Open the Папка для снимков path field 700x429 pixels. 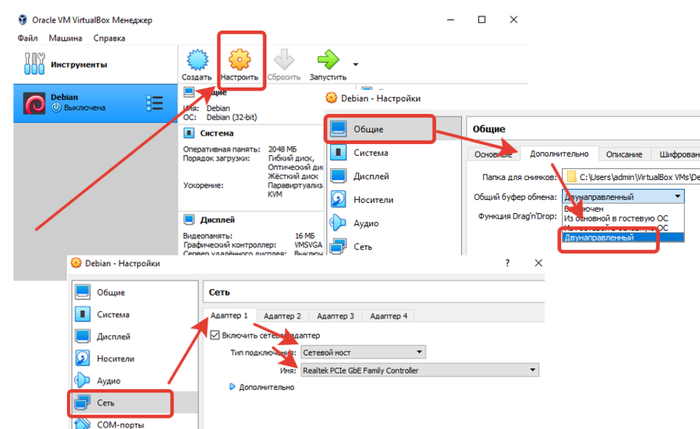point(631,177)
